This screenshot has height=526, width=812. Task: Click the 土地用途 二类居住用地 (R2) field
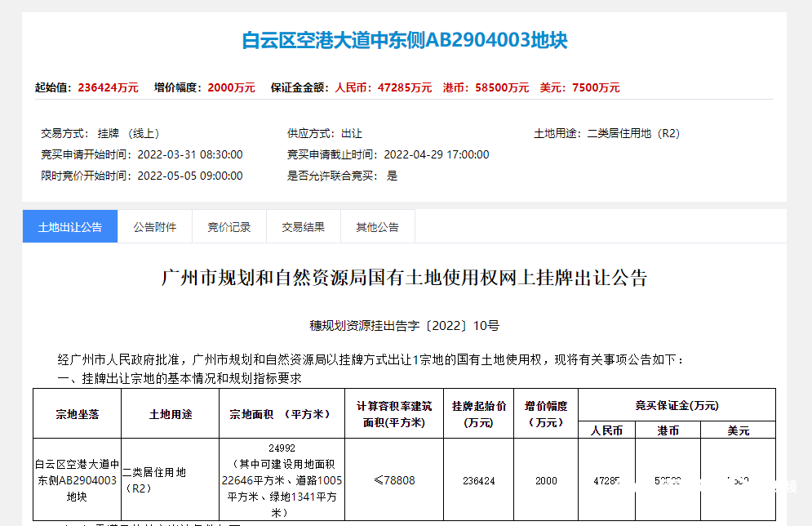click(606, 134)
